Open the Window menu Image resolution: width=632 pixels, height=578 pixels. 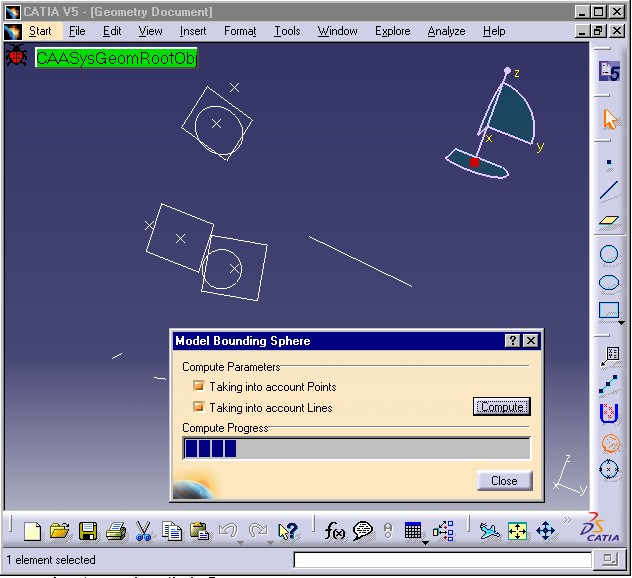pyautogui.click(x=337, y=31)
